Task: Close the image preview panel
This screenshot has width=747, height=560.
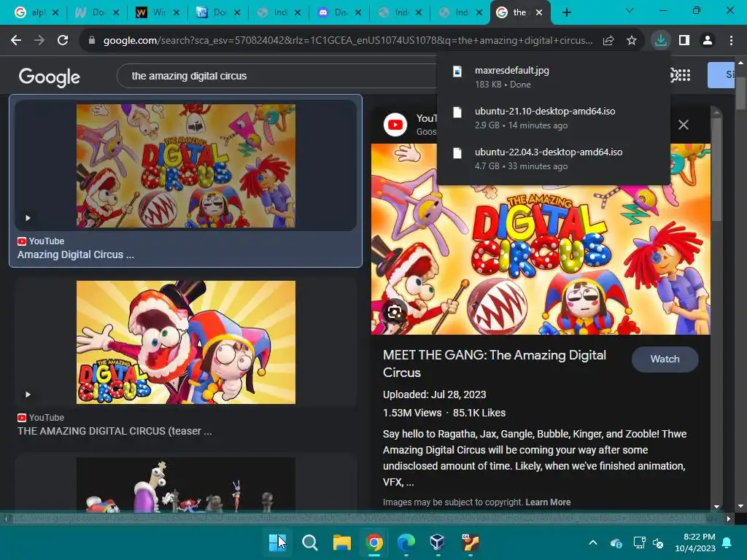Action: coord(683,125)
